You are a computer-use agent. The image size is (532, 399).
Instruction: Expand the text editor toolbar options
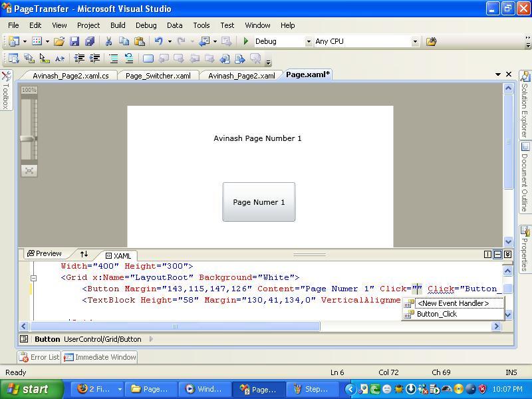click(269, 62)
